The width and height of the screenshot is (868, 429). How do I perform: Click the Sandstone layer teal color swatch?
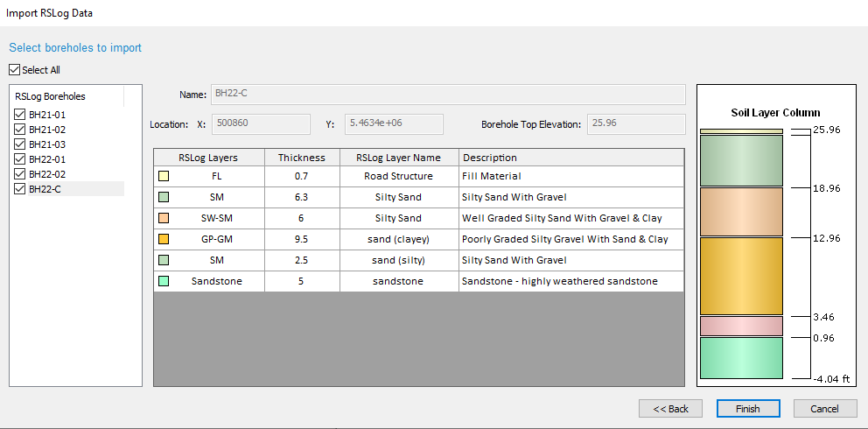164,281
